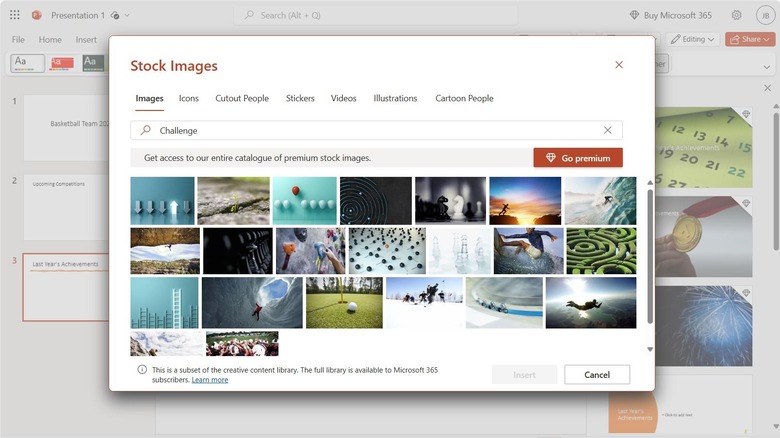Select slide 2 Upcoming Competitions thumbnail

click(66, 207)
